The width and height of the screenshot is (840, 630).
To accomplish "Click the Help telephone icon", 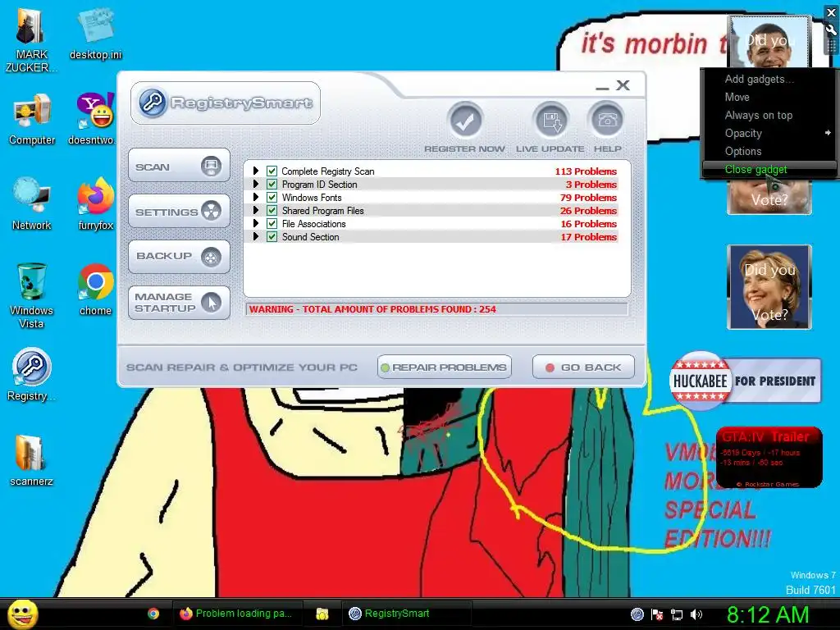I will click(x=607, y=121).
